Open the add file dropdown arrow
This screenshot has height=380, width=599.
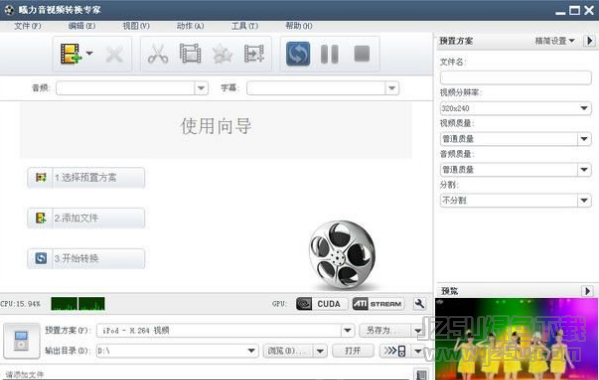pyautogui.click(x=89, y=53)
